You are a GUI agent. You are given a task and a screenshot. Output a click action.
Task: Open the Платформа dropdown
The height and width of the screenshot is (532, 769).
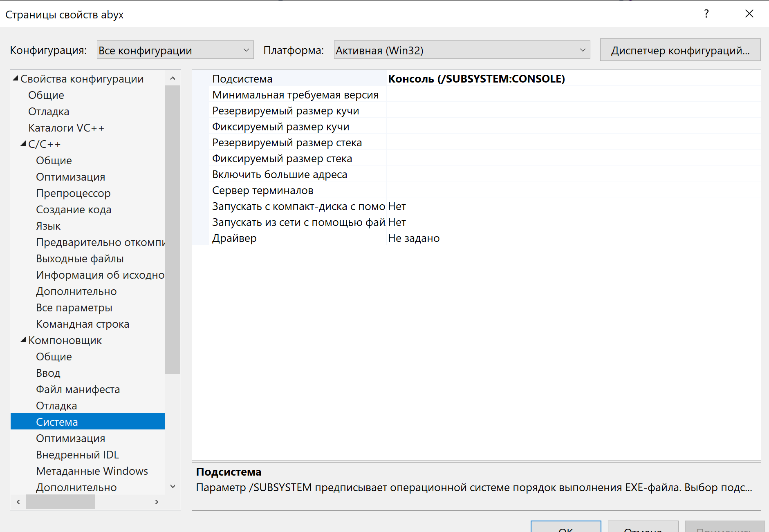coord(462,50)
